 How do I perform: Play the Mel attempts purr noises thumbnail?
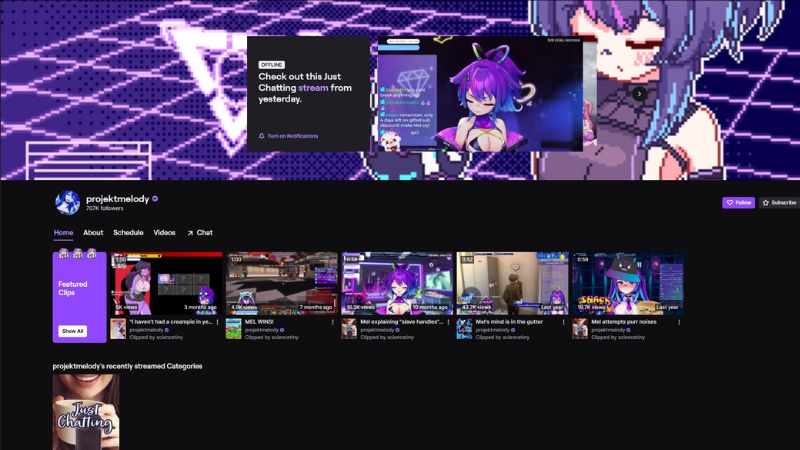tap(628, 283)
